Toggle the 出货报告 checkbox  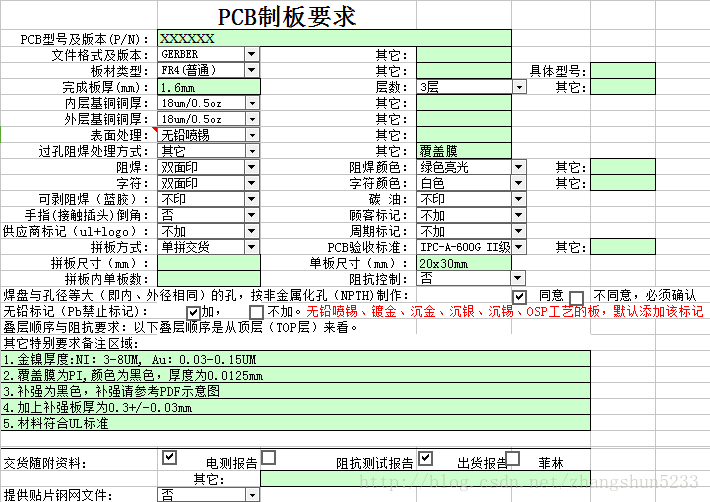point(426,458)
